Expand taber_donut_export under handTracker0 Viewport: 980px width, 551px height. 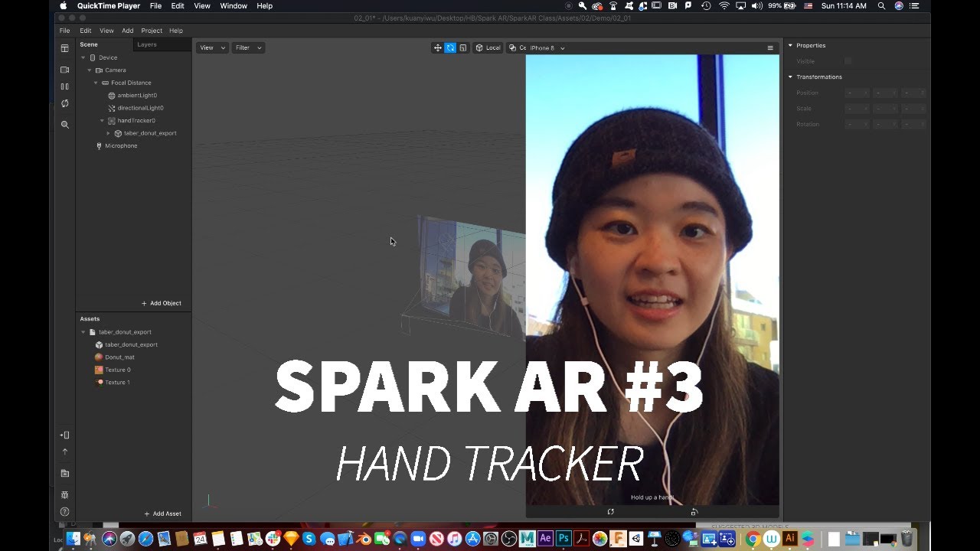[x=108, y=133]
